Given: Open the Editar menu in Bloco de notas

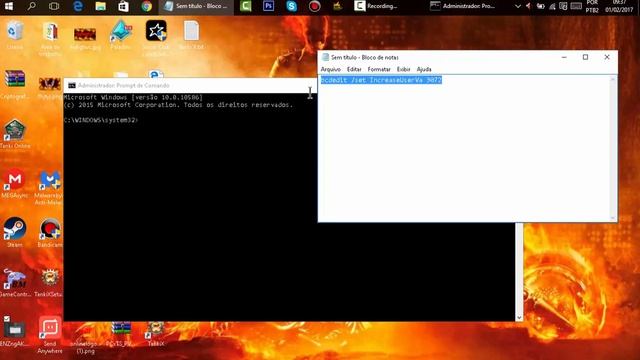Looking at the screenshot, I should (354, 69).
